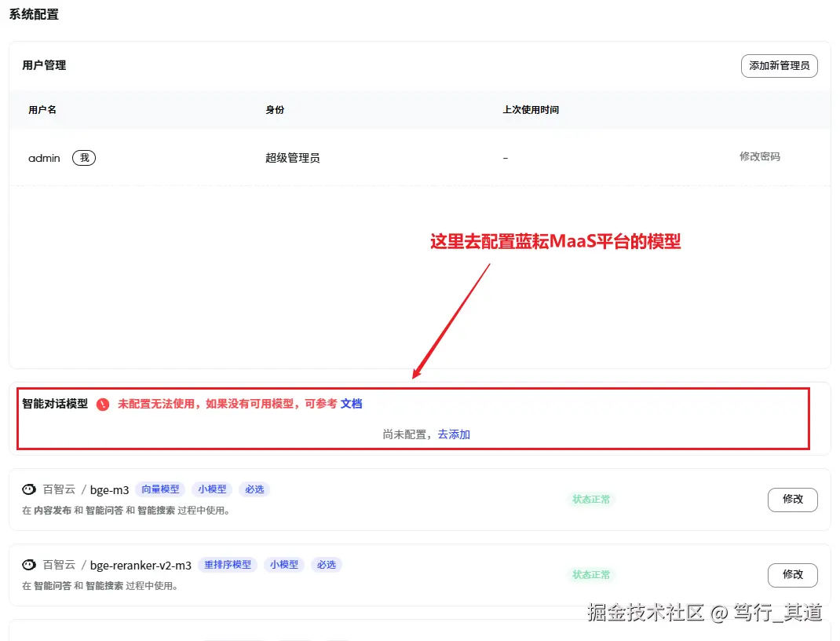Click the 必选 tag on bge-m3 model
840x641 pixels.
pos(253,489)
